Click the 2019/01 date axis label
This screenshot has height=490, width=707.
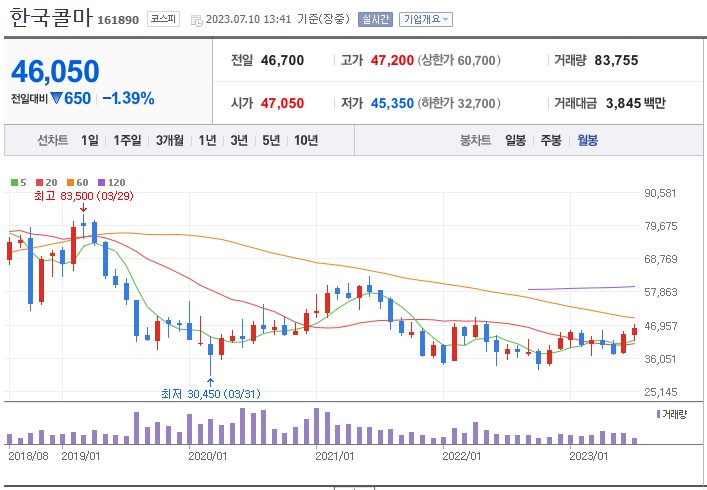point(80,456)
